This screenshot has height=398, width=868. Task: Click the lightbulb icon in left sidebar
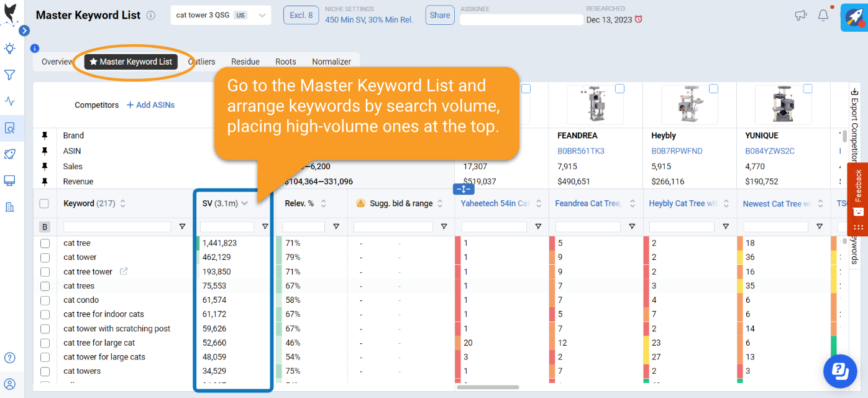[x=10, y=49]
